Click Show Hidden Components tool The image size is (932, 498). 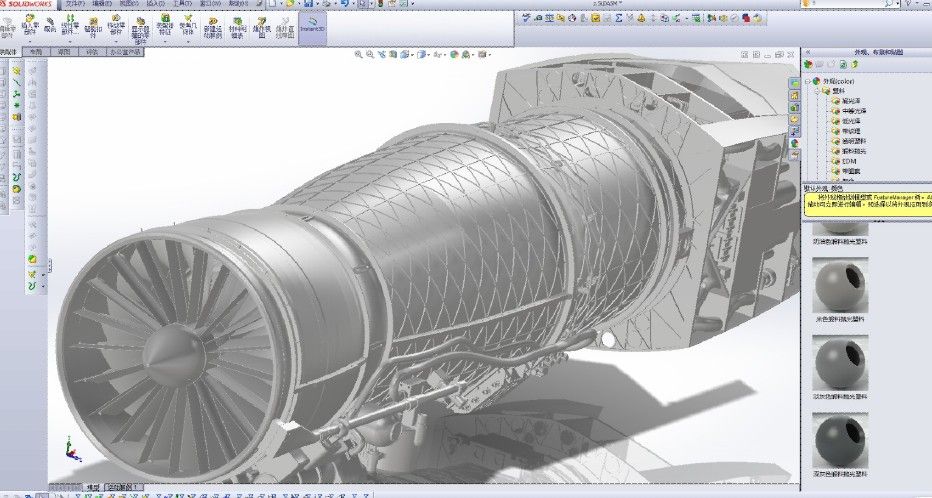pyautogui.click(x=140, y=31)
